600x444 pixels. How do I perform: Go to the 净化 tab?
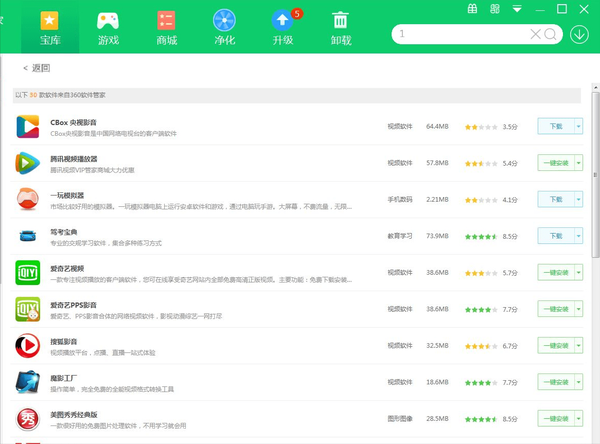[x=224, y=28]
